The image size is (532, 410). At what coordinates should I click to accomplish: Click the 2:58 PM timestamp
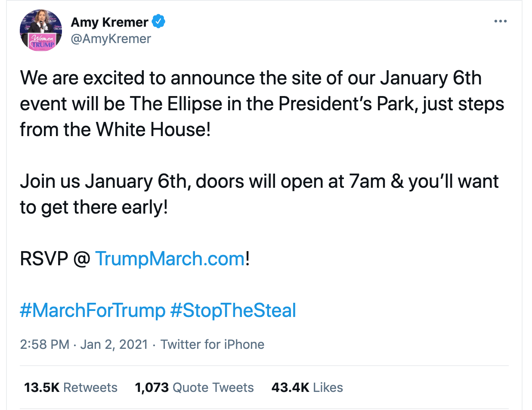click(x=44, y=345)
